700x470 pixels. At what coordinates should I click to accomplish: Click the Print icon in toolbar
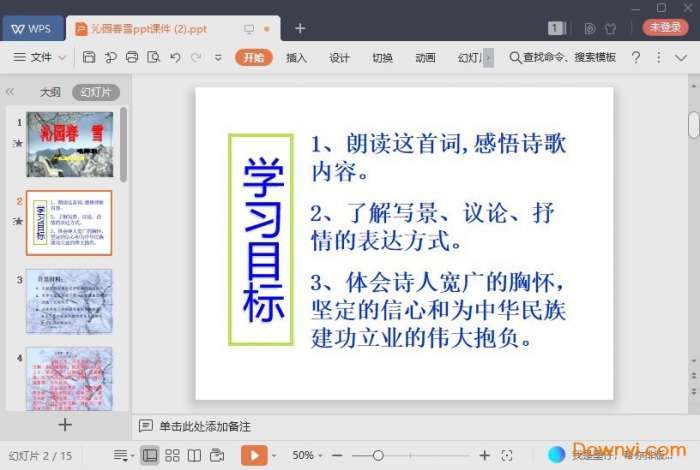(132, 58)
